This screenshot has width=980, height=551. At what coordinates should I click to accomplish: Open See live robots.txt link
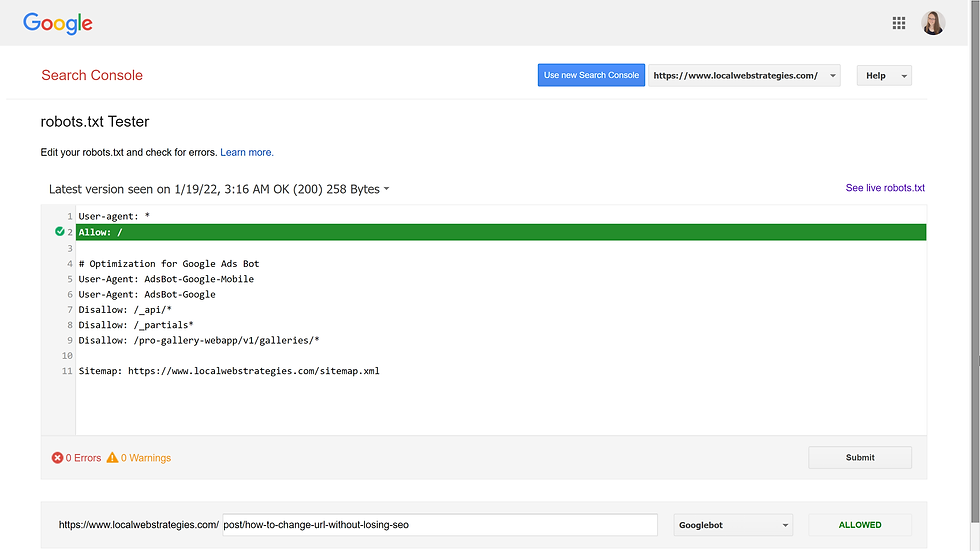click(885, 188)
